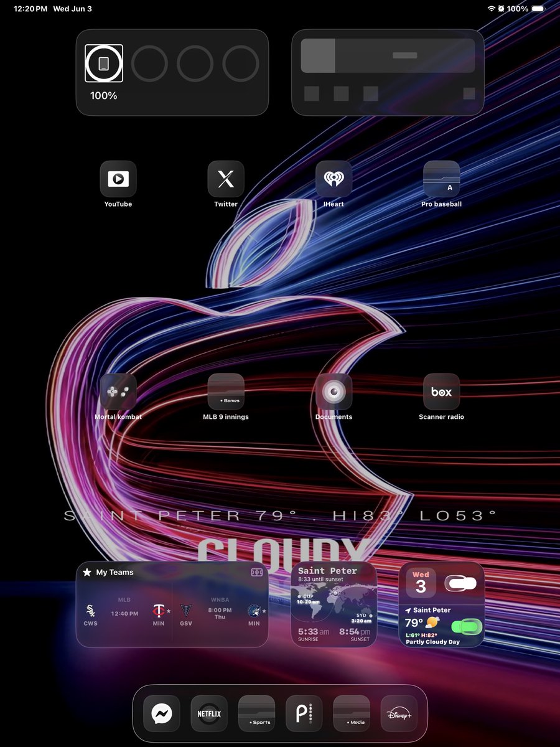Tap the CUP 10:20 am city time

(309, 599)
